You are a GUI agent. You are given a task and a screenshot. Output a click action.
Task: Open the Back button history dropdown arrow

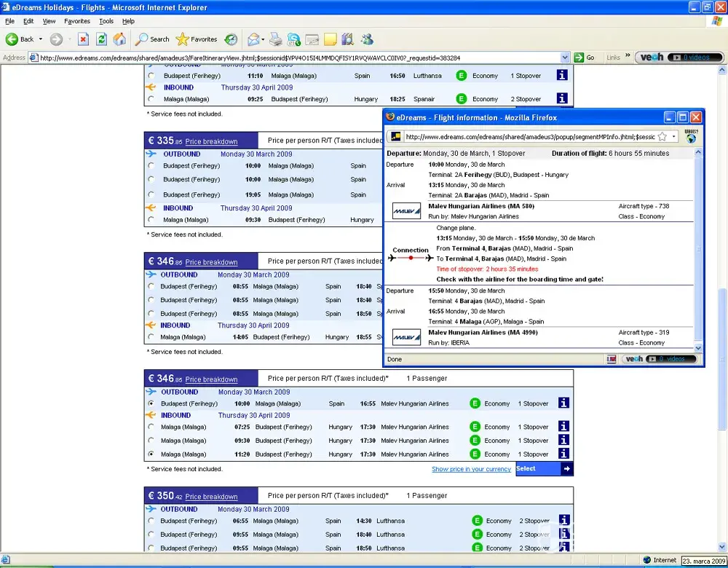[x=41, y=39]
